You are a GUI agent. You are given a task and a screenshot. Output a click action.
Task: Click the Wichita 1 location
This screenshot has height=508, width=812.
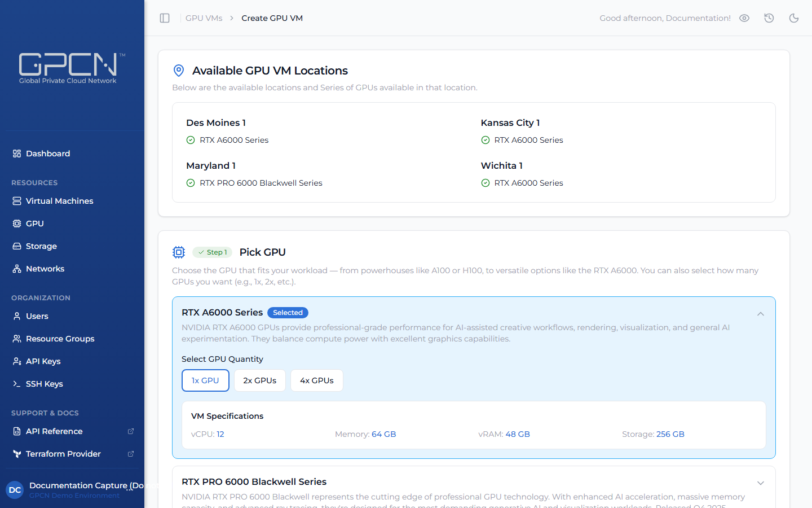pos(502,165)
